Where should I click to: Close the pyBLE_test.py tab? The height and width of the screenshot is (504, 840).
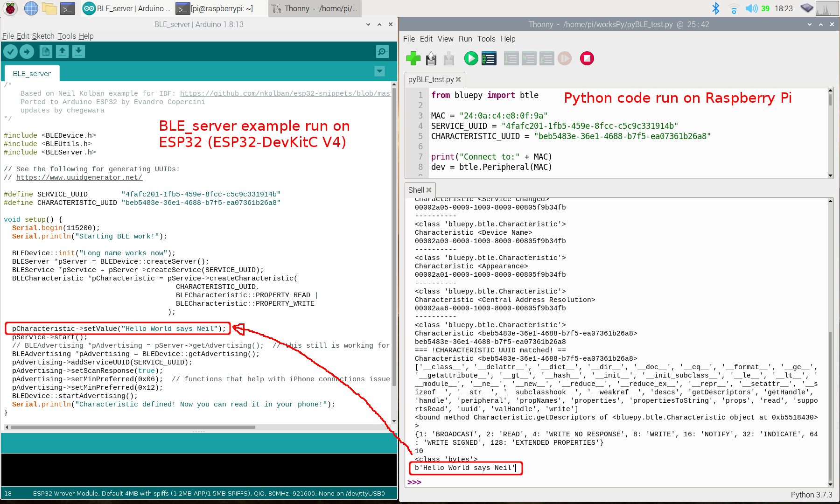click(458, 79)
